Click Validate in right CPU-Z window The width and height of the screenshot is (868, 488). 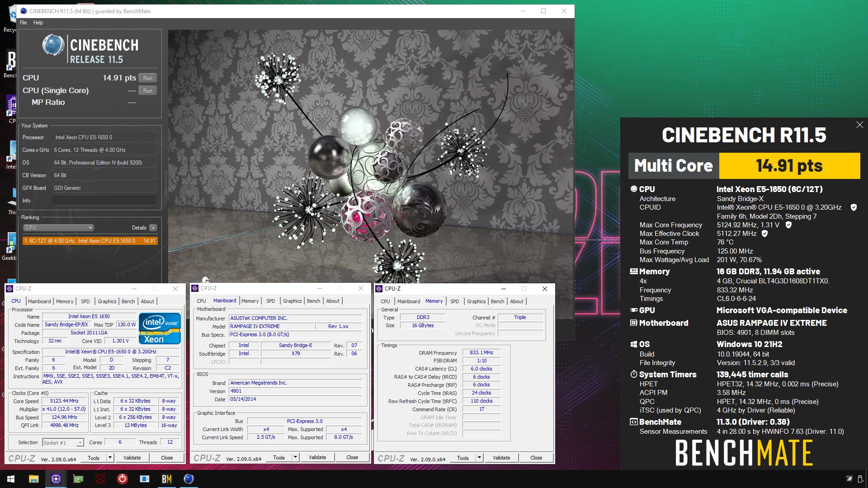(x=501, y=458)
